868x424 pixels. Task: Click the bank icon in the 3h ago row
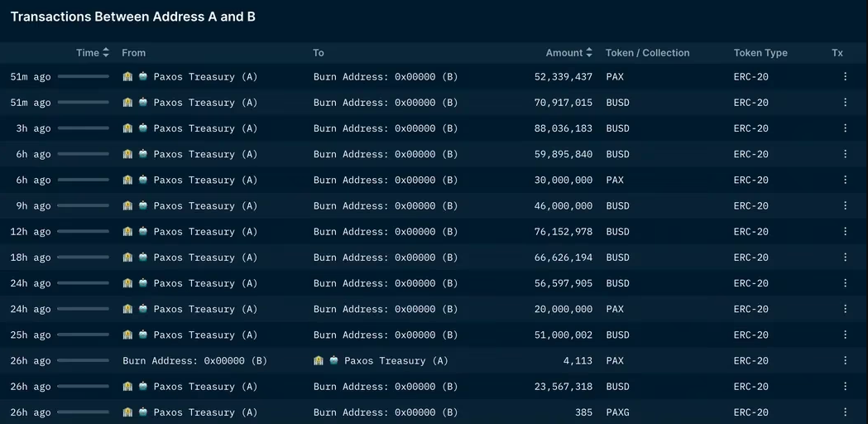pos(127,128)
